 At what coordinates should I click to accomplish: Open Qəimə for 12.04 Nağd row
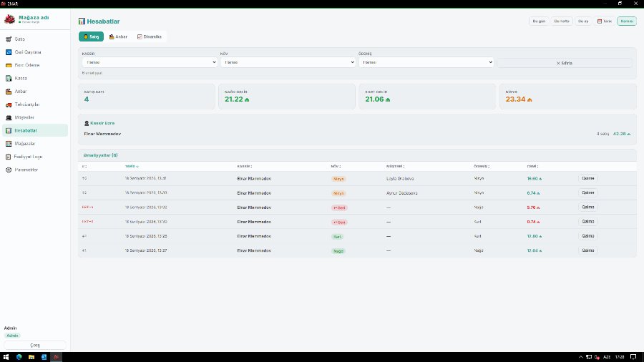tap(587, 250)
